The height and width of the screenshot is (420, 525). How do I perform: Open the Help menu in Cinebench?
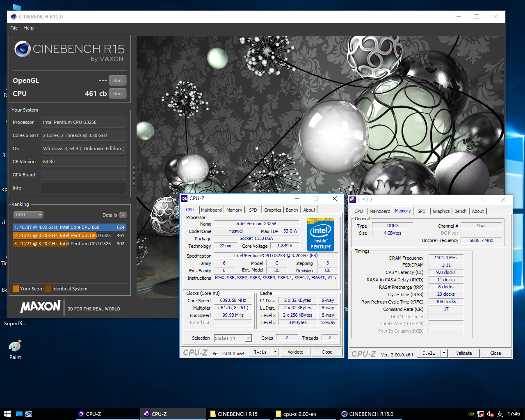(28, 28)
